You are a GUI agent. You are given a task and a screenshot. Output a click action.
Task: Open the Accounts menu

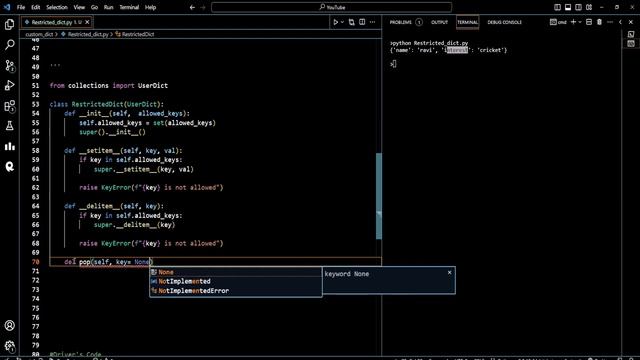(9, 325)
